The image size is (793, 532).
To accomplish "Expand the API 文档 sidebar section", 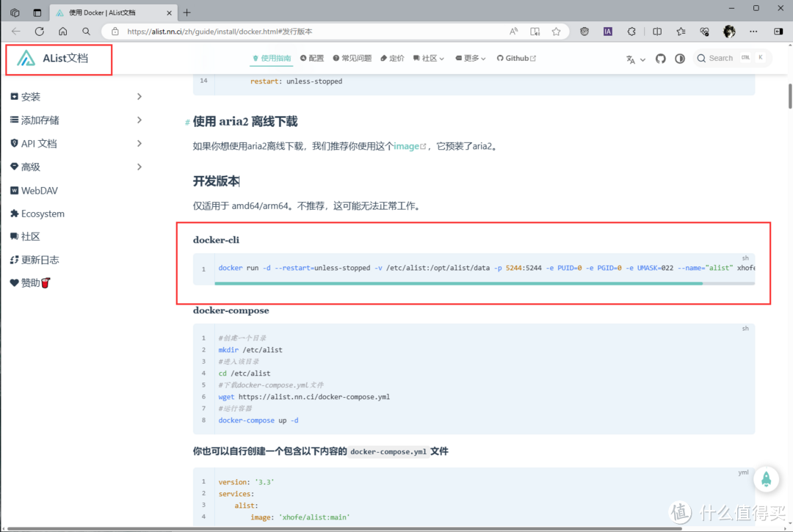I will 76,144.
